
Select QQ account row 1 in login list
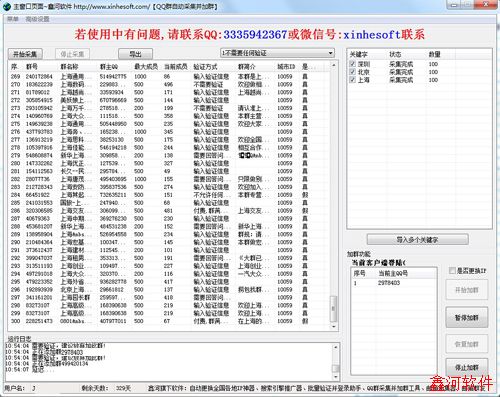click(x=394, y=283)
